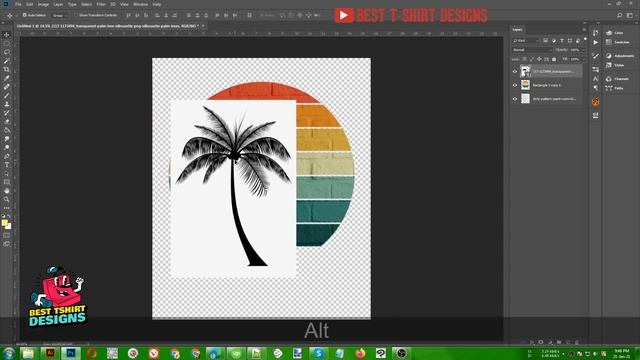Select the palm tree layer thumbnail
640x360 pixels.
click(x=525, y=71)
